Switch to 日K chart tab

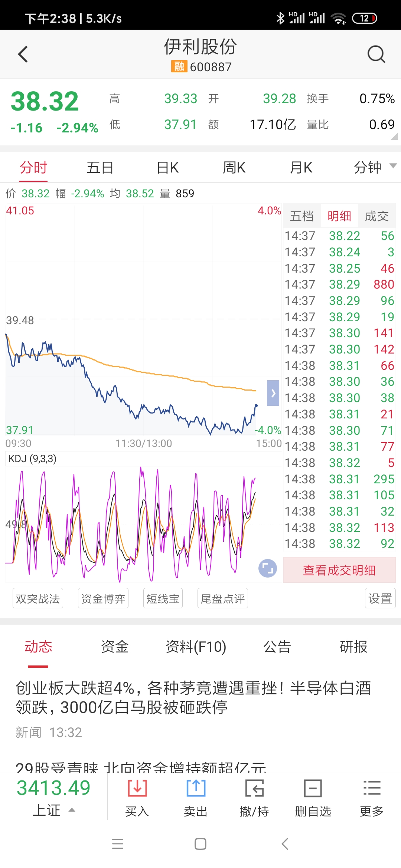point(167,168)
